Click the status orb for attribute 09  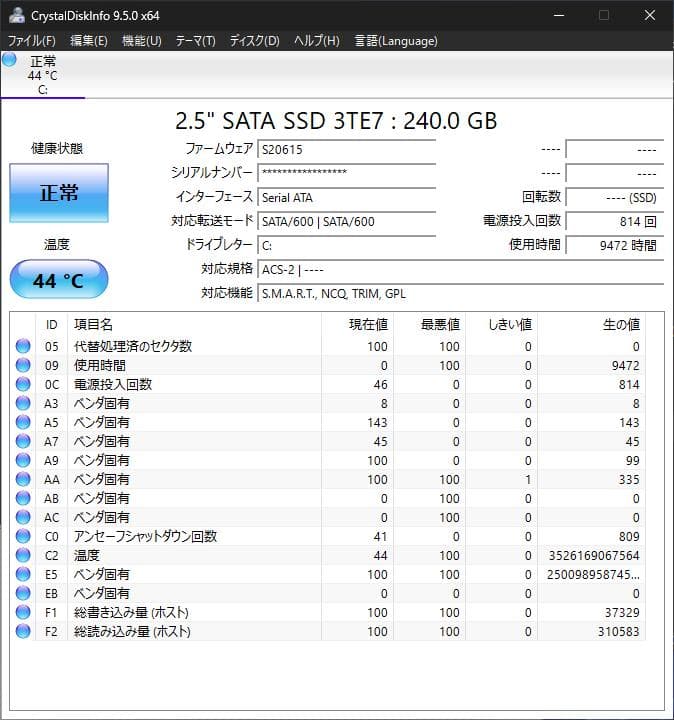(23, 365)
